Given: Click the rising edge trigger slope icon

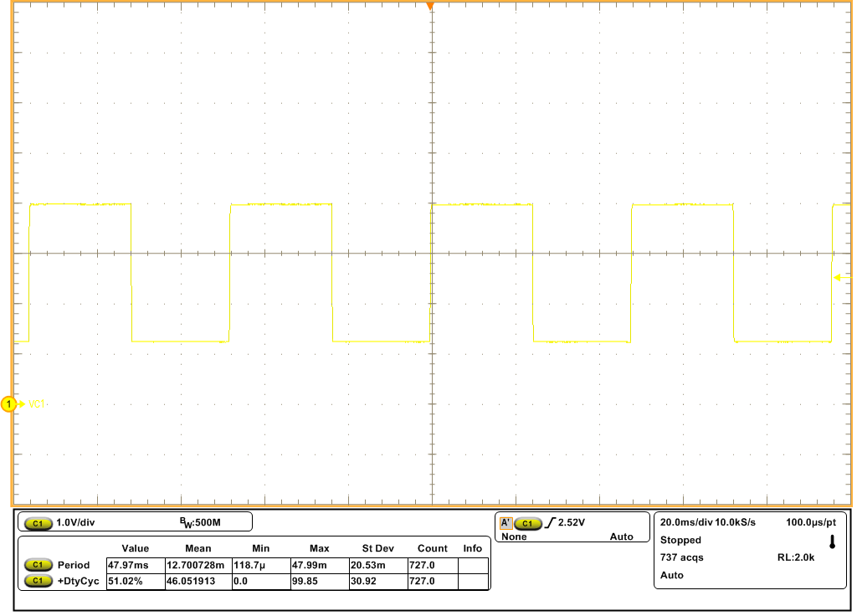Looking at the screenshot, I should pos(550,521).
